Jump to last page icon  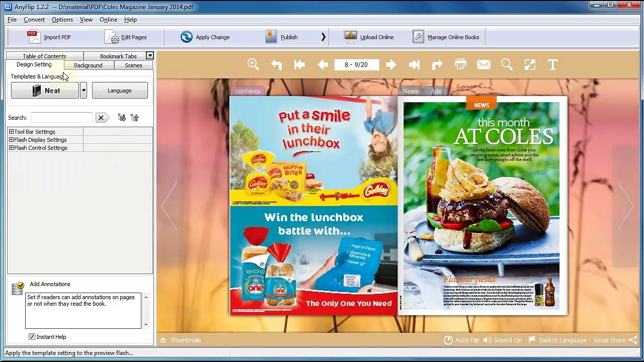pos(414,64)
